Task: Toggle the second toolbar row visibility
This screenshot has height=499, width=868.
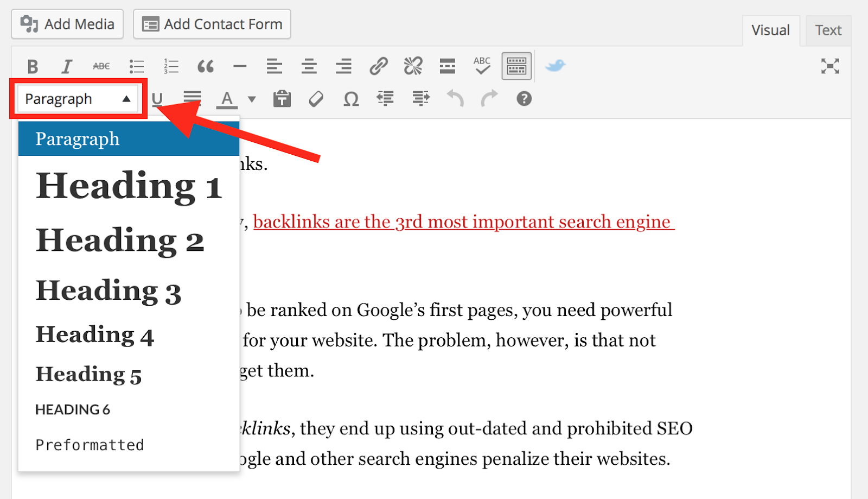Action: [x=516, y=66]
